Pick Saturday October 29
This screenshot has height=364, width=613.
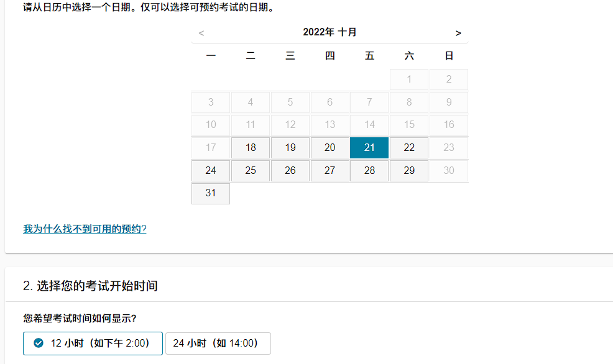(x=409, y=171)
